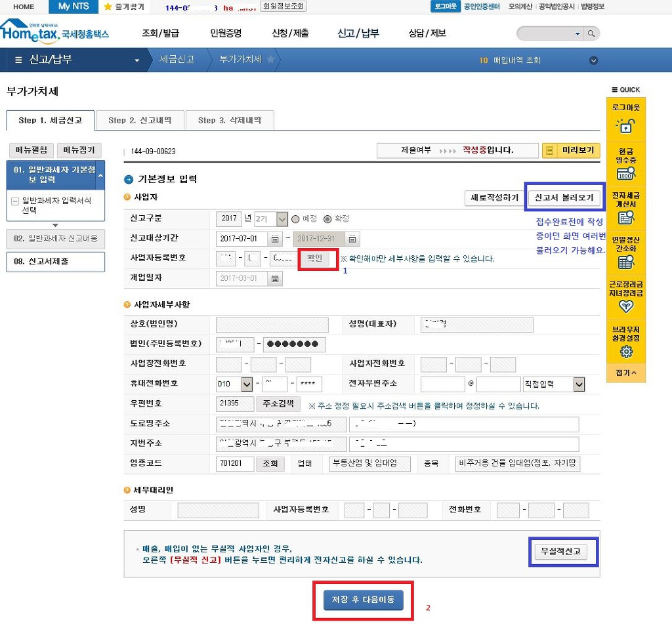Open 02. 일반과세자 신고내용 menu item

pos(55,239)
